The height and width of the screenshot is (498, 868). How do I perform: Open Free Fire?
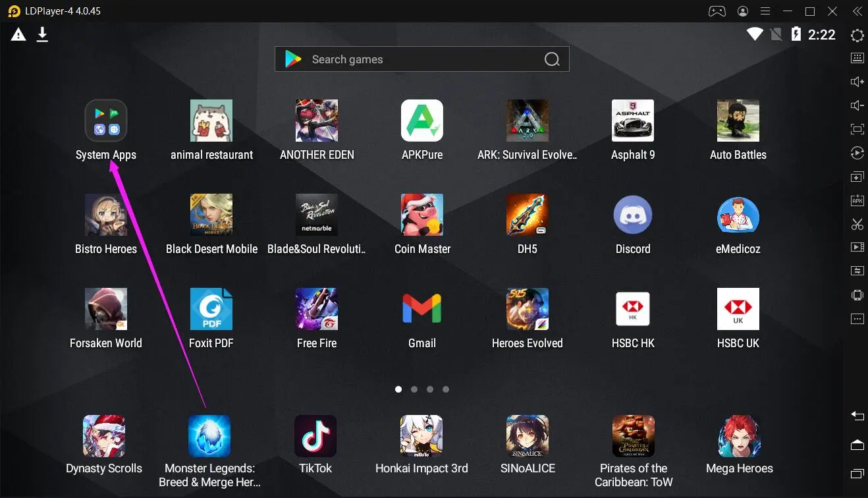click(x=317, y=309)
